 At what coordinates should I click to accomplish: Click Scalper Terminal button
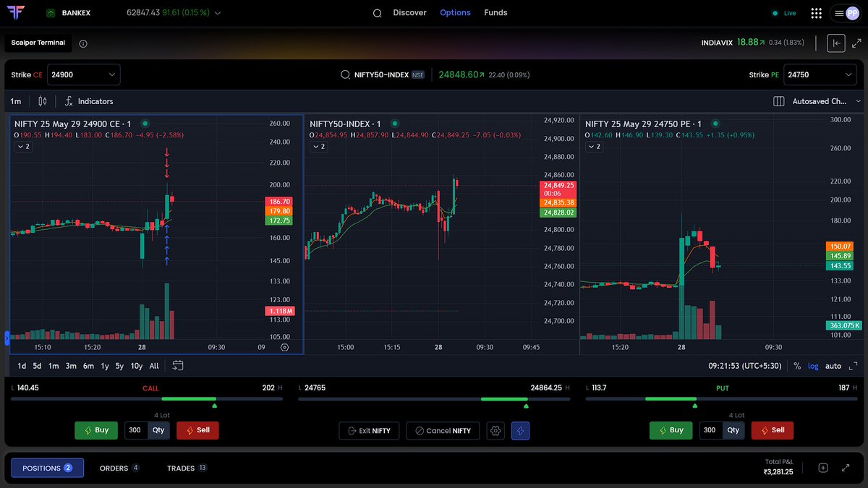pyautogui.click(x=38, y=43)
